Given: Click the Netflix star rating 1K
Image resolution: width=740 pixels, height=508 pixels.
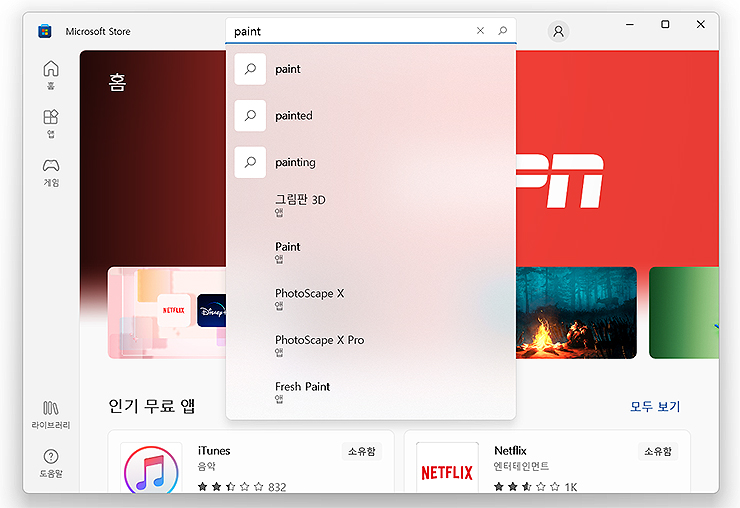Looking at the screenshot, I should pos(536,487).
